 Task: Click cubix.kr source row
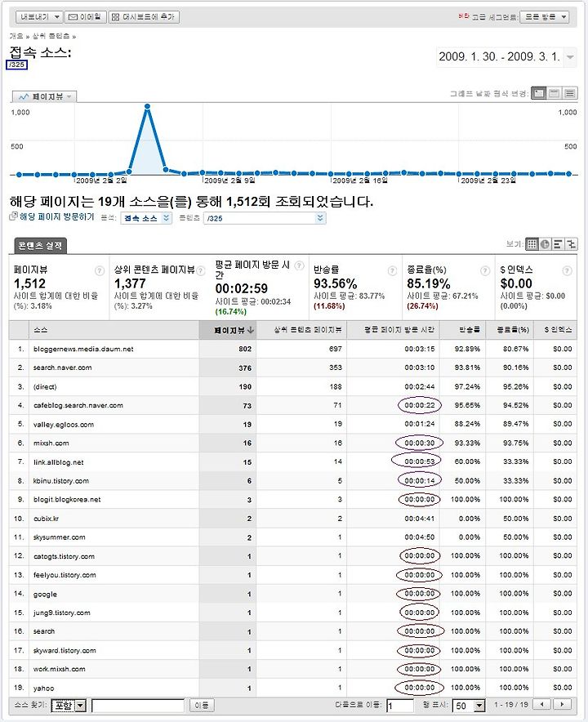[293, 519]
